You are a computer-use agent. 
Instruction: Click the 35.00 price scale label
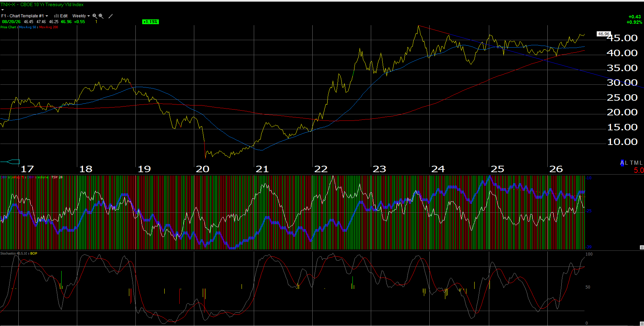click(622, 68)
